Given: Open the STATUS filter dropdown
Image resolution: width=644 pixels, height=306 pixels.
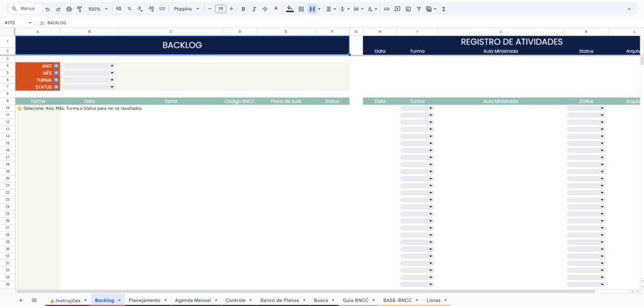Looking at the screenshot, I should pyautogui.click(x=89, y=87).
